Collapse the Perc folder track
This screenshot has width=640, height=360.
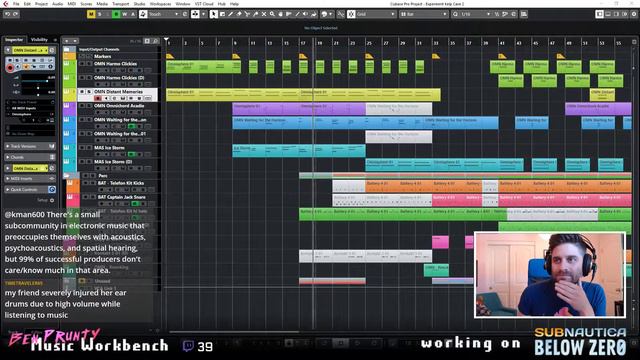tap(67, 176)
